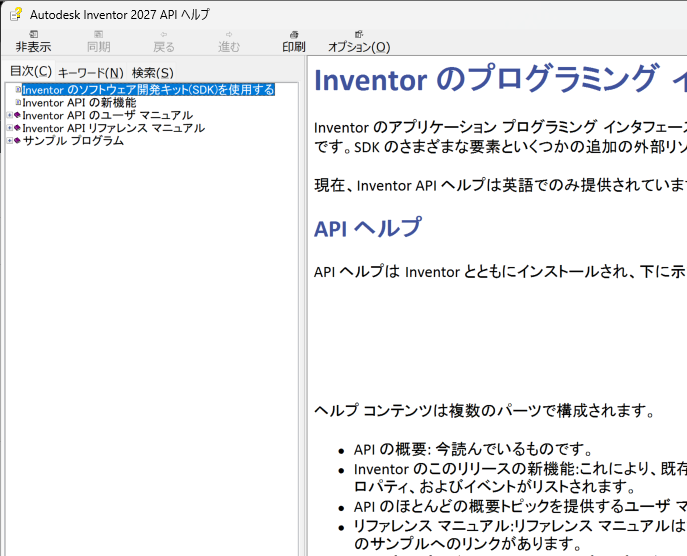687x556 pixels.
Task: Click the Inventor のこのリリースの新機能 bullet item
Action: (x=520, y=478)
